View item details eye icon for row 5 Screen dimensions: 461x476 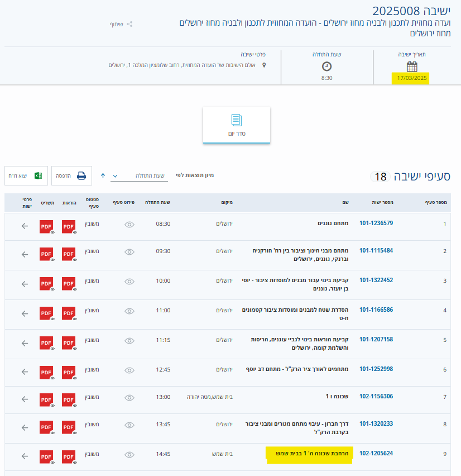click(129, 341)
